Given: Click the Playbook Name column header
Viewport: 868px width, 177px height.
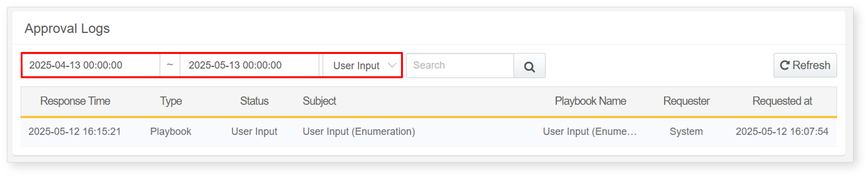Looking at the screenshot, I should coord(590,101).
